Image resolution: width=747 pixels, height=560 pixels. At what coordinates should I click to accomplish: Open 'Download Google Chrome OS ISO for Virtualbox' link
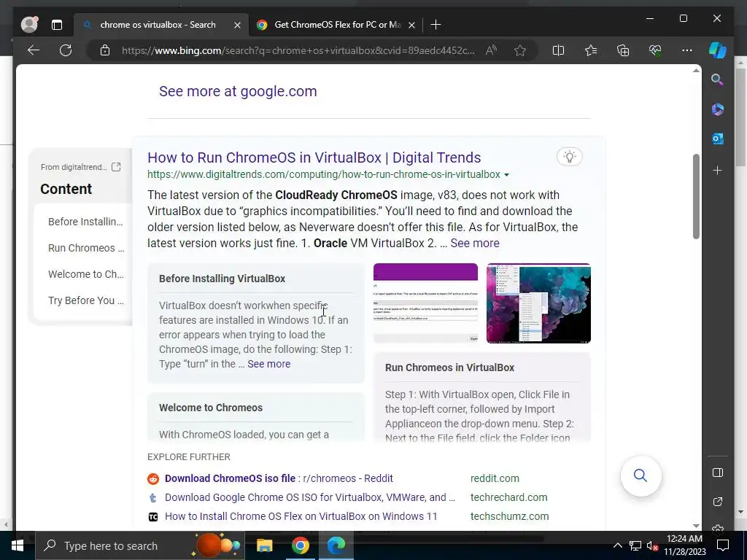point(309,497)
